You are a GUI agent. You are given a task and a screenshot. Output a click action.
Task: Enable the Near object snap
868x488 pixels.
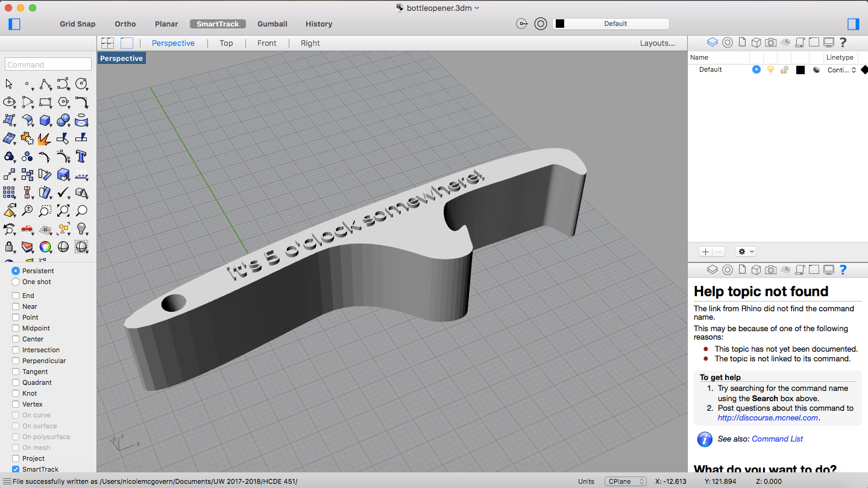(x=16, y=306)
